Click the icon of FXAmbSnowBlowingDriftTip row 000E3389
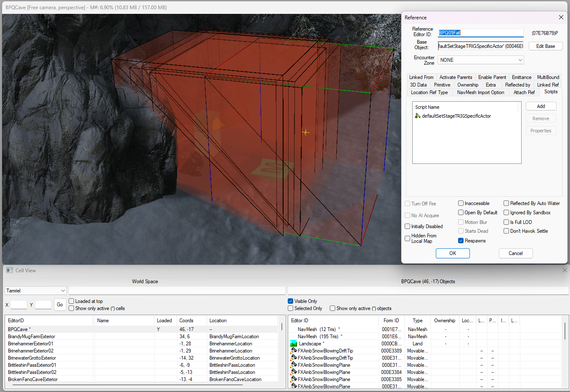 click(294, 351)
